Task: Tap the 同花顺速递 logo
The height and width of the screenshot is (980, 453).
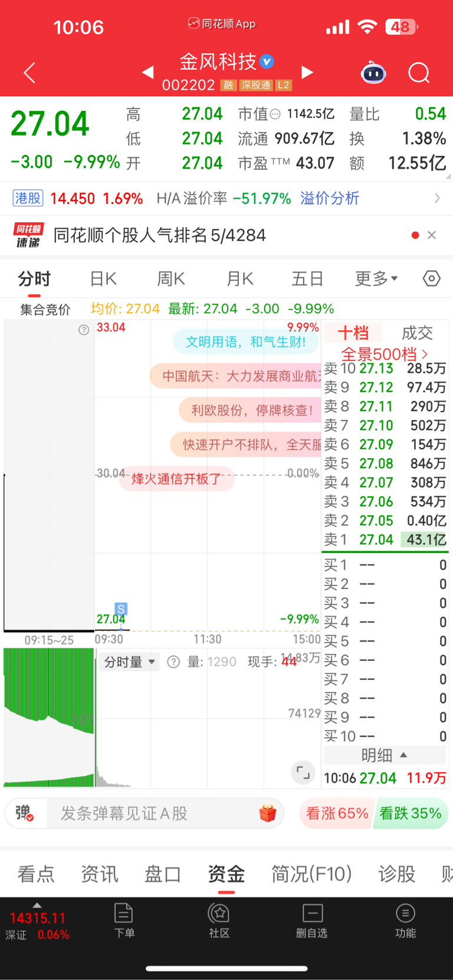Action: [28, 235]
